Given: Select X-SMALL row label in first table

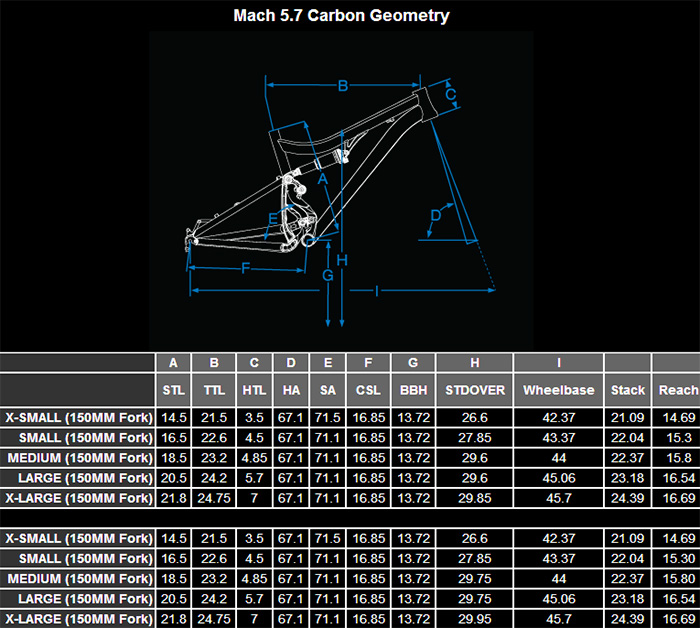Looking at the screenshot, I should tap(78, 417).
